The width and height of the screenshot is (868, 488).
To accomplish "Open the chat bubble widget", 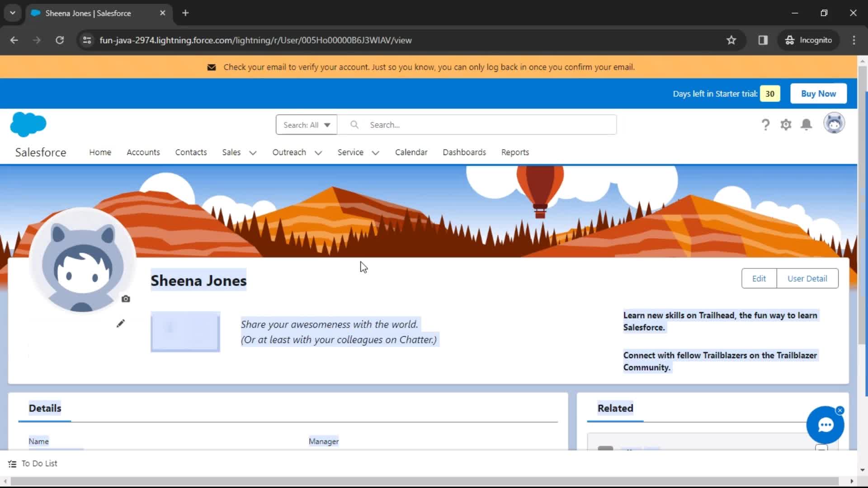I will pyautogui.click(x=825, y=425).
